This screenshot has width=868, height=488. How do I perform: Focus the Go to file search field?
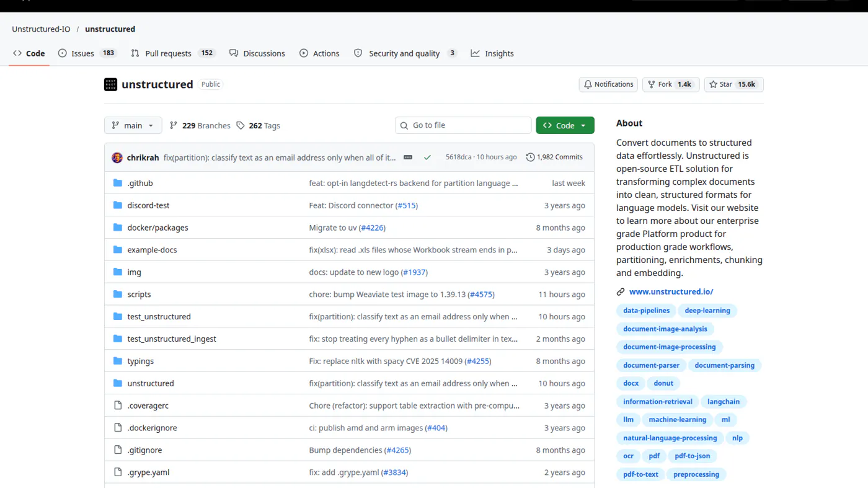[x=463, y=125]
